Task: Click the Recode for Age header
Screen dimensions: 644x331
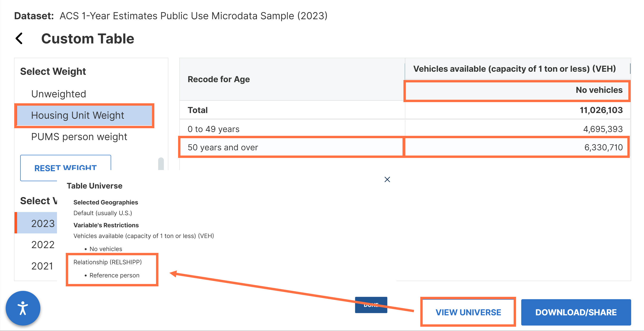Action: click(x=218, y=79)
